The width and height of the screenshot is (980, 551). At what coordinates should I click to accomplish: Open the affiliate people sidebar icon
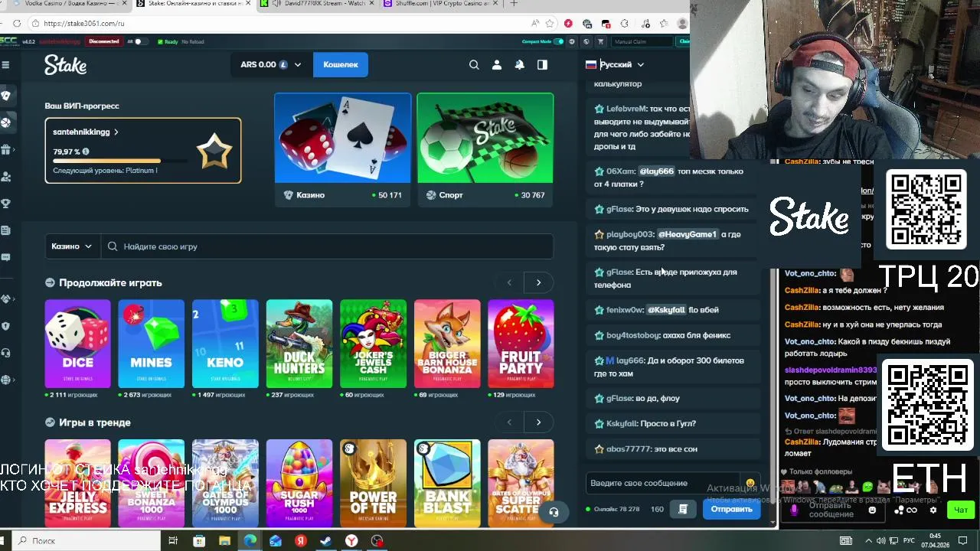(6, 177)
